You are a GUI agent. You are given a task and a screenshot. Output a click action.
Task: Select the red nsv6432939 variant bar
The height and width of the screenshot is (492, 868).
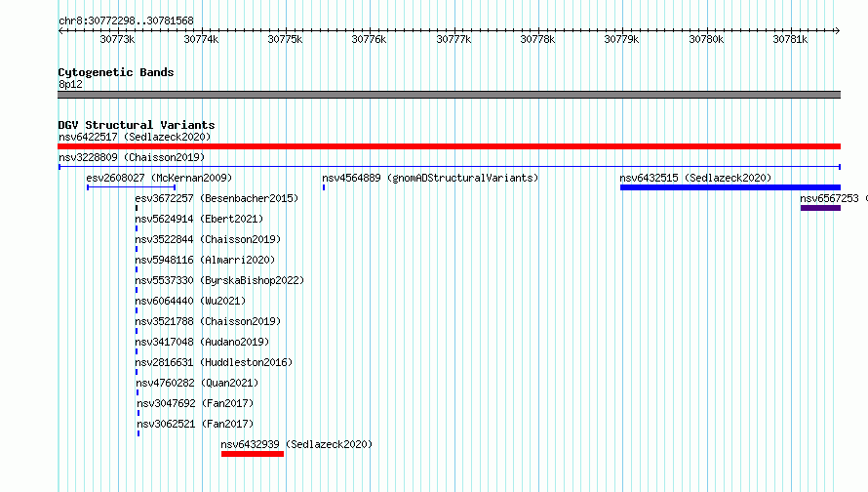point(253,454)
